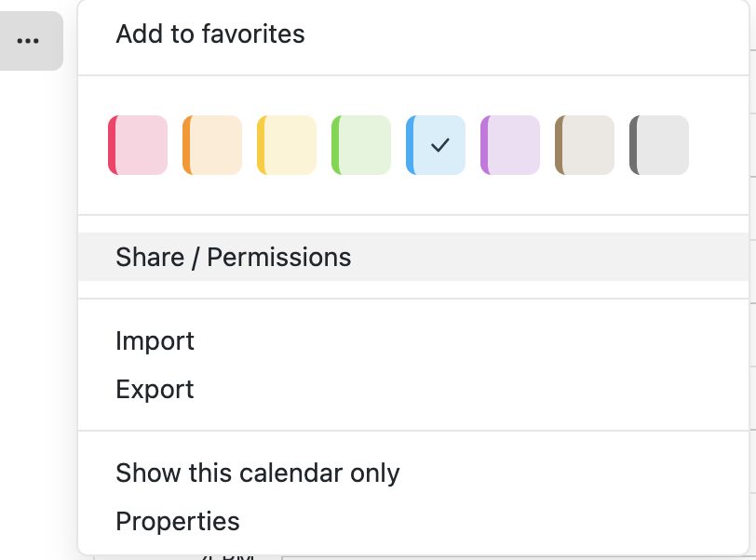The height and width of the screenshot is (560, 756).
Task: Choose the orange color swatch
Action: [213, 145]
